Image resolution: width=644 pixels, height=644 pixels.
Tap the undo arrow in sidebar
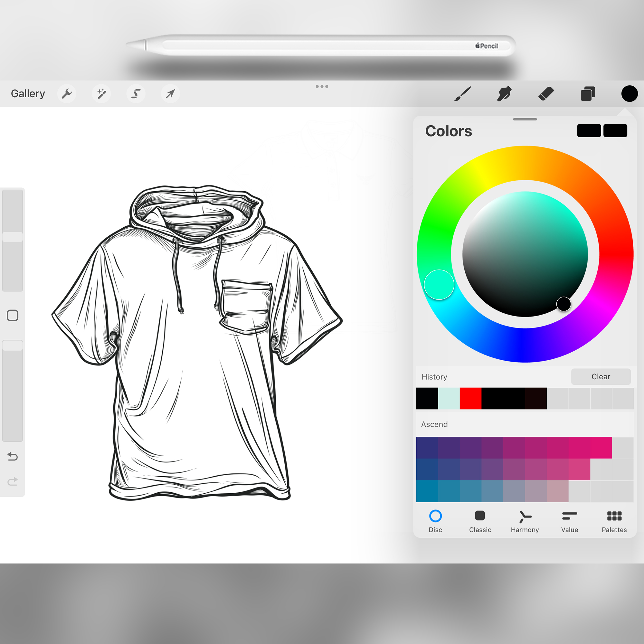[13, 456]
